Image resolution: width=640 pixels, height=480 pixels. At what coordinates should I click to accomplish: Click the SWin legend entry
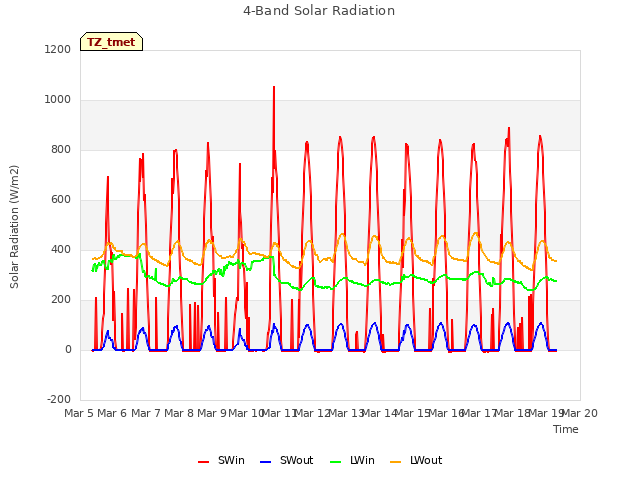[222, 460]
